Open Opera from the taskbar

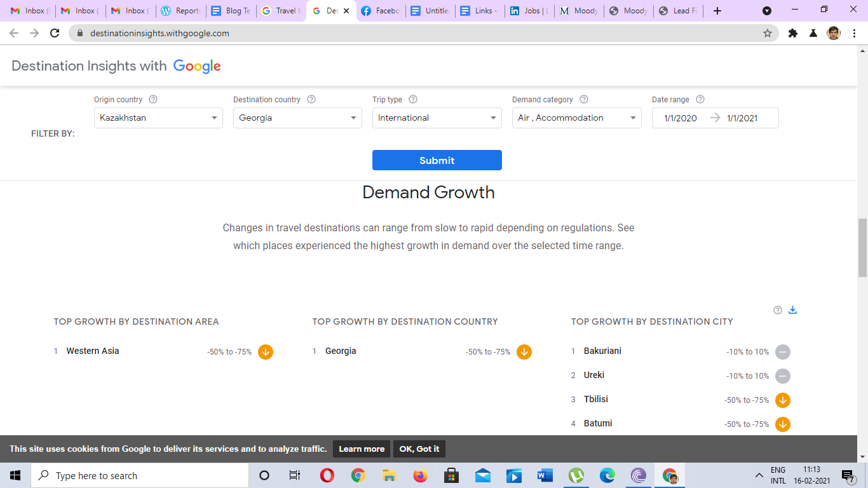coord(327,475)
